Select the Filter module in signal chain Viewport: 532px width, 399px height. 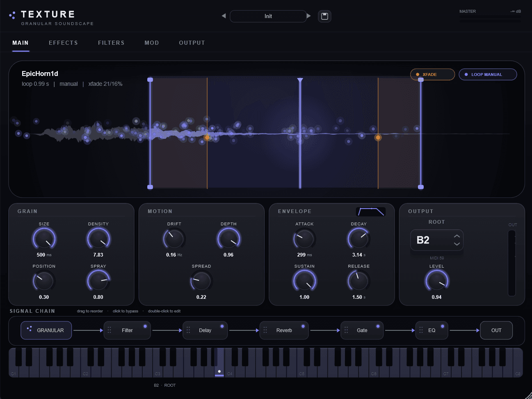point(127,330)
